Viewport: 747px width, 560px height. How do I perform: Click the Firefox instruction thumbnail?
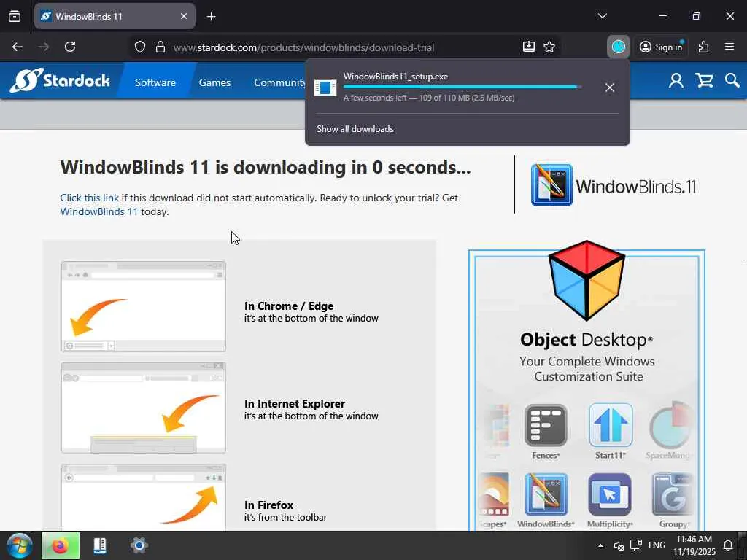point(144,497)
